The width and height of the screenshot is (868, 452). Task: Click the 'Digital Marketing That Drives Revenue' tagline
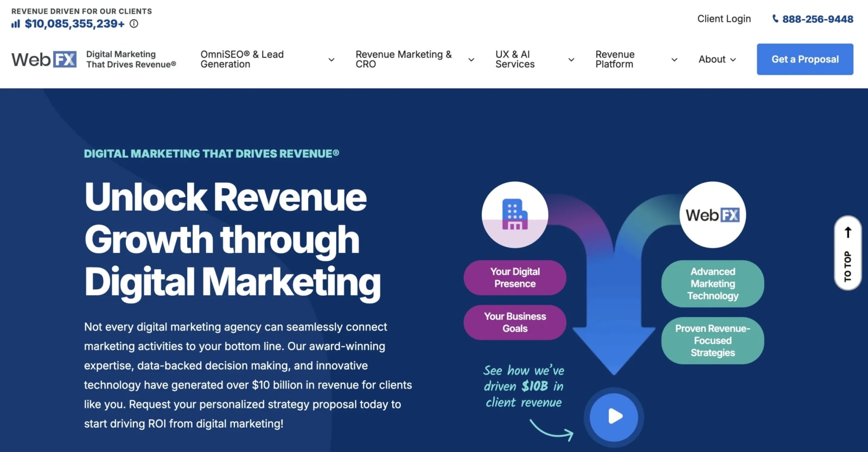(x=131, y=59)
